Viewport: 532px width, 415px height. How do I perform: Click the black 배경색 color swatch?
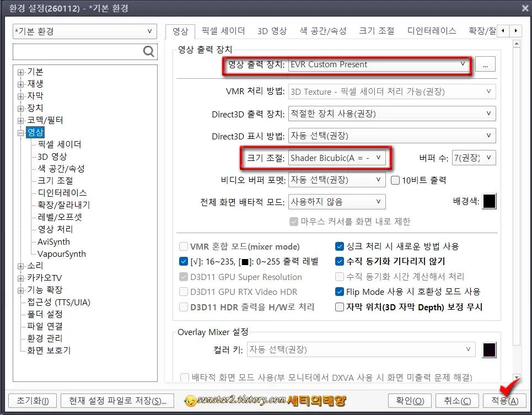click(488, 201)
